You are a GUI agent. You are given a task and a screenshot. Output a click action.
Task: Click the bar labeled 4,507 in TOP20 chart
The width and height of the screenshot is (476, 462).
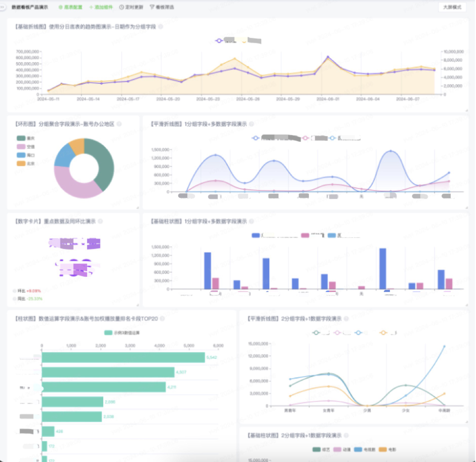coord(108,372)
